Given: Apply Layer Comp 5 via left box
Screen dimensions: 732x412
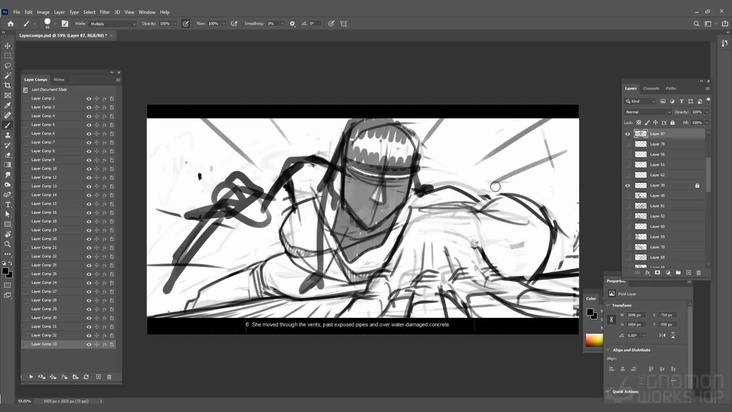Looking at the screenshot, I should [25, 125].
